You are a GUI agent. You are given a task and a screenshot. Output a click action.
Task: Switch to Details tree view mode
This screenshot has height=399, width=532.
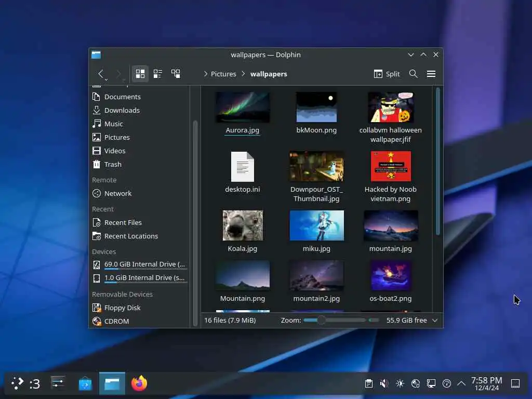(176, 74)
